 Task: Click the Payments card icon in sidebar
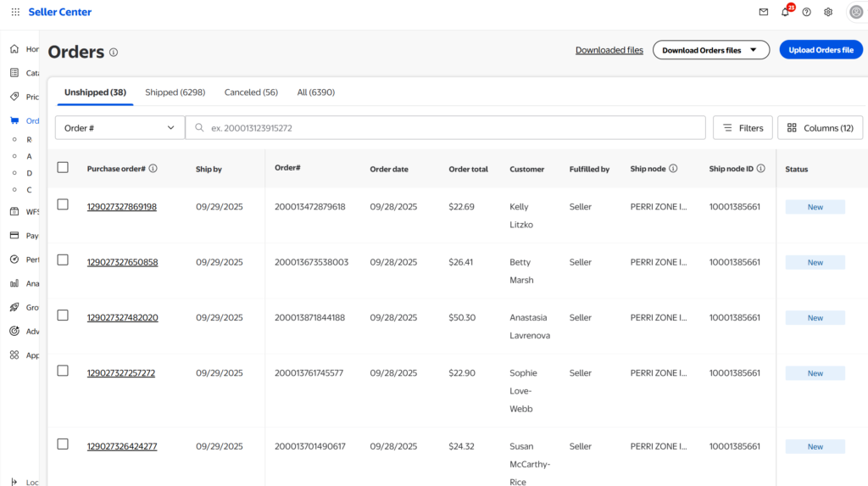click(14, 236)
